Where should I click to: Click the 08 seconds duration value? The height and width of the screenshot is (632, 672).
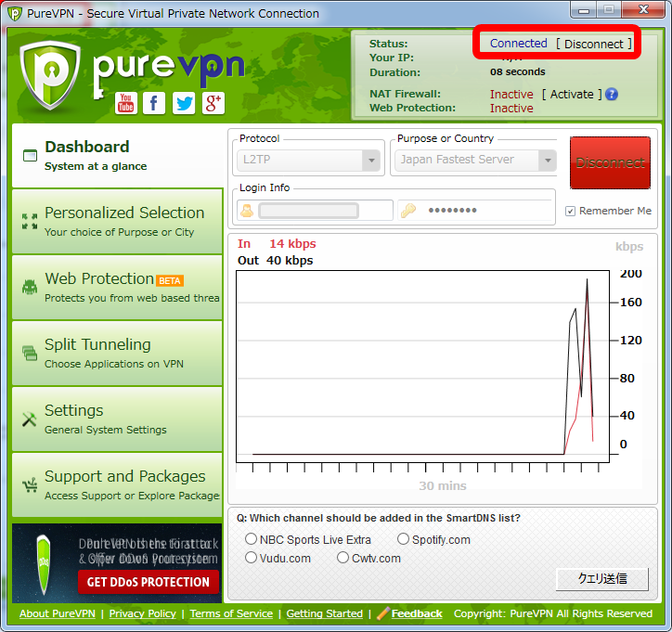coord(518,72)
